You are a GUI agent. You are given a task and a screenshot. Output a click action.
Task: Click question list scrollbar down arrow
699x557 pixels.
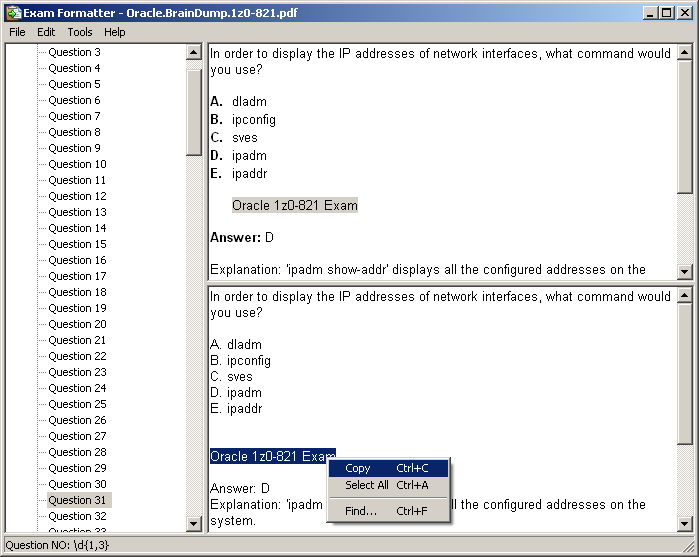(x=194, y=523)
